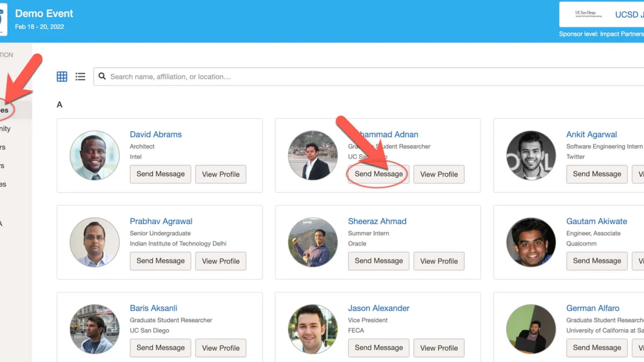Click the Demo Event title

(x=44, y=13)
